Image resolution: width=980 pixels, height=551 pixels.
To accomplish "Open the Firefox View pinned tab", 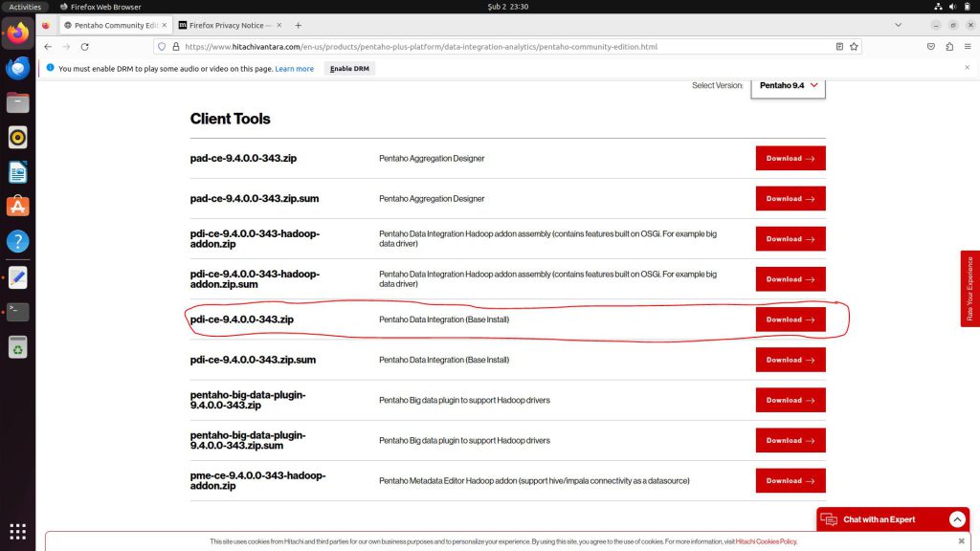I will pos(46,26).
